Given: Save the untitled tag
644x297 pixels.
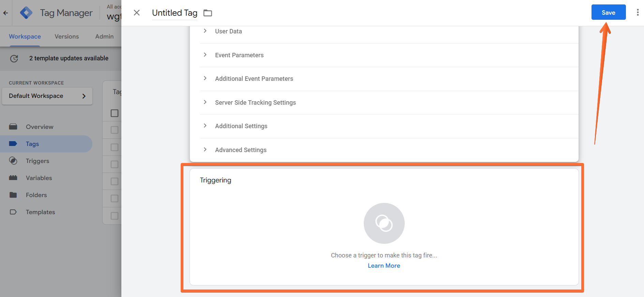Looking at the screenshot, I should [x=609, y=12].
